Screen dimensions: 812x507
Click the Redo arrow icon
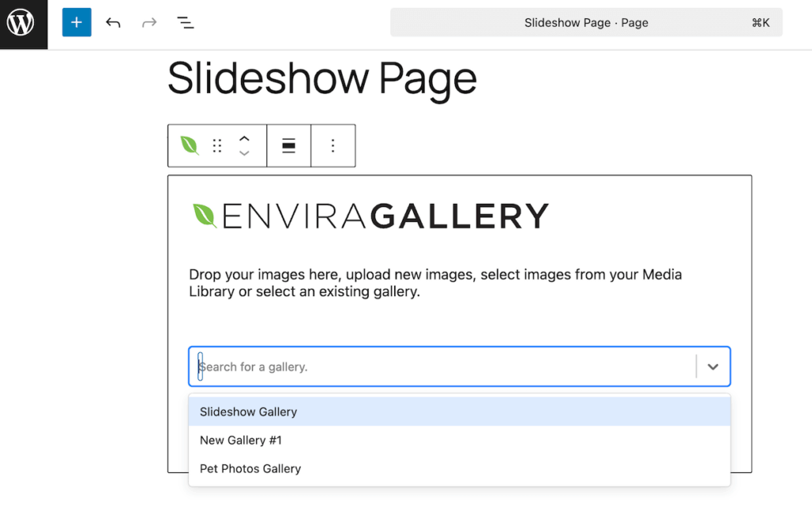click(149, 22)
